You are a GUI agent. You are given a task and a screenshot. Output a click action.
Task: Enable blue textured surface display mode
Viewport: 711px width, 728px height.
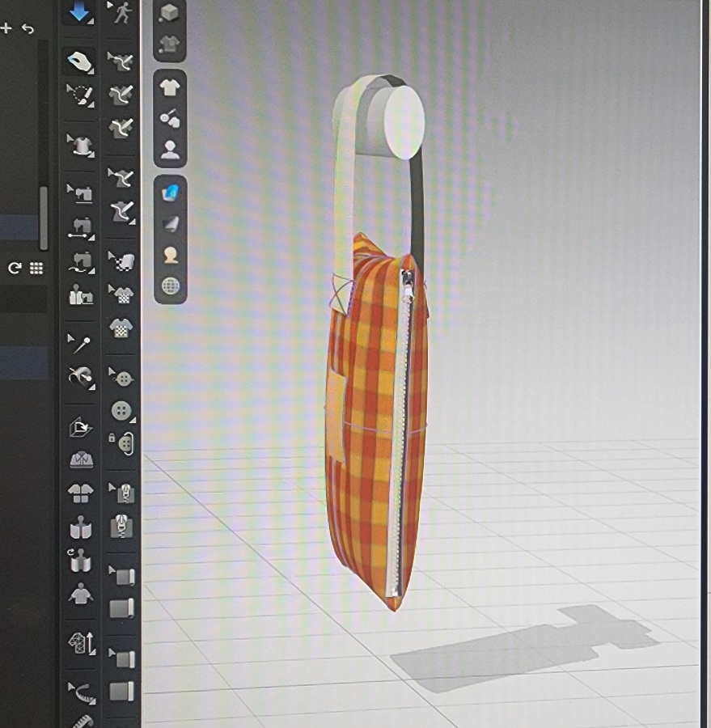coord(170,192)
